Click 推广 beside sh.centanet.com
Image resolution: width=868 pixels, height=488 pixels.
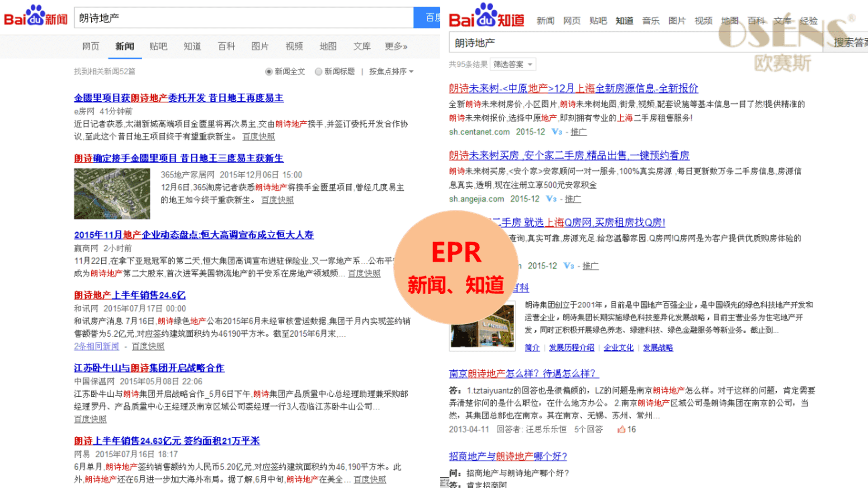[578, 132]
